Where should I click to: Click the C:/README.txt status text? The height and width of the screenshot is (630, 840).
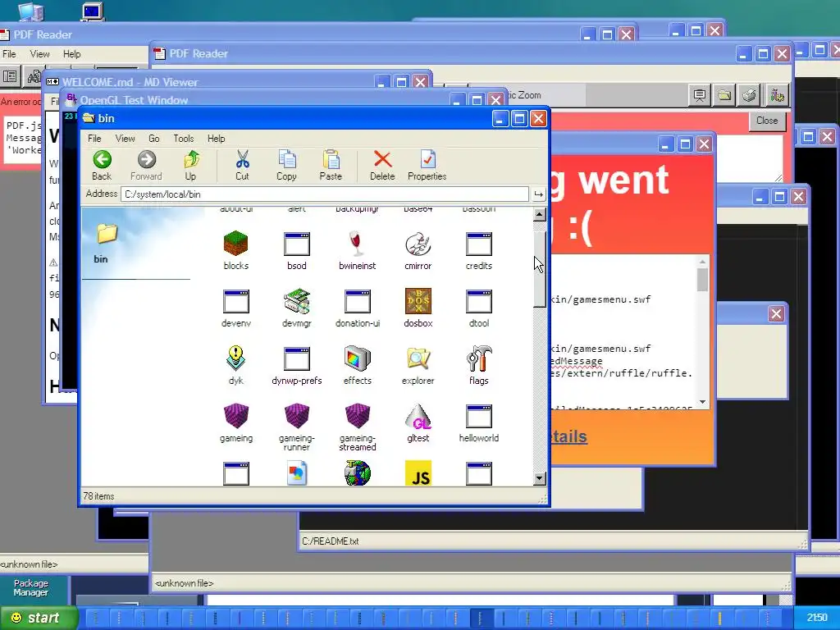coord(330,541)
